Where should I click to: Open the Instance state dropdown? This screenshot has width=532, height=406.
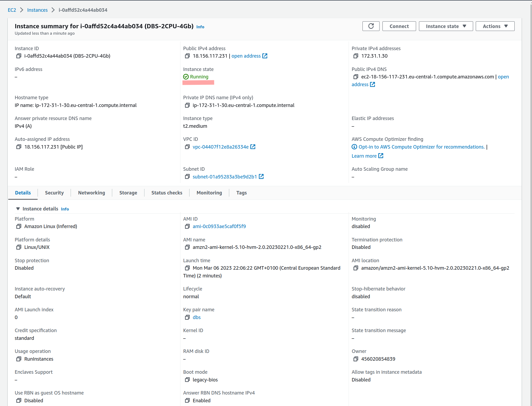[446, 26]
